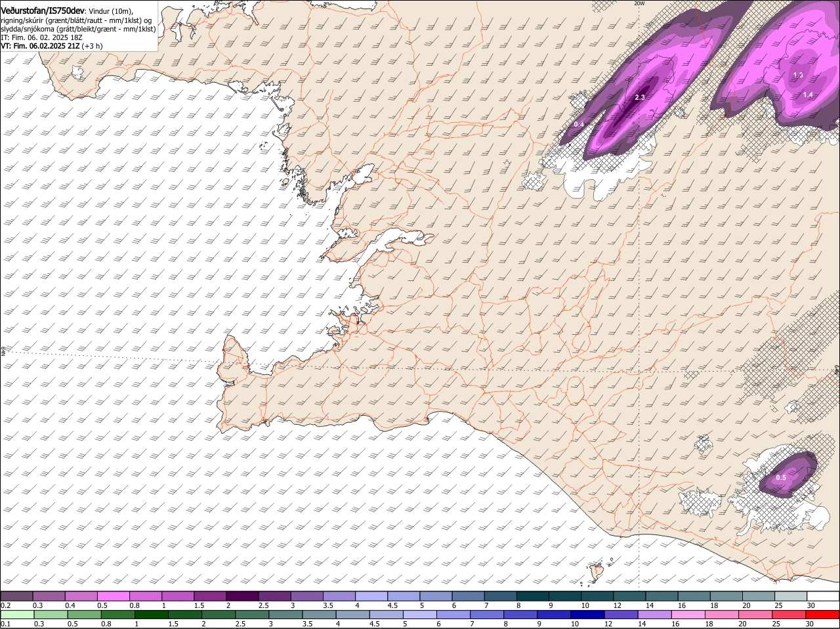
Task: Click the 'slydda/snjókoma' description line in the header
Action: 78,29
